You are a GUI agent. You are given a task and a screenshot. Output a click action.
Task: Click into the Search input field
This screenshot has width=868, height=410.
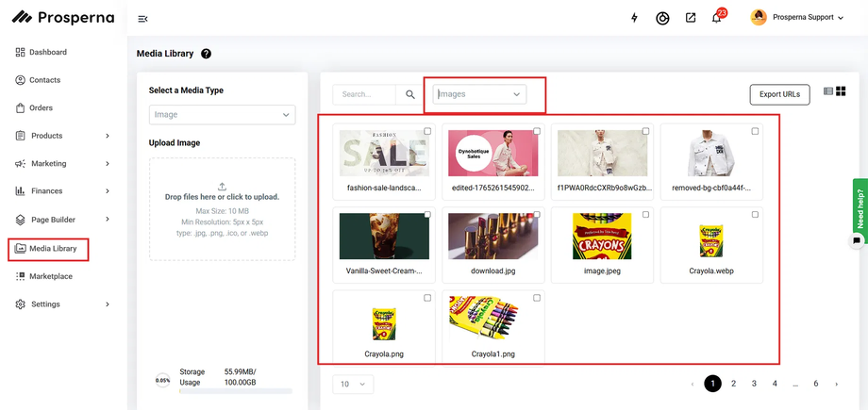tap(364, 94)
